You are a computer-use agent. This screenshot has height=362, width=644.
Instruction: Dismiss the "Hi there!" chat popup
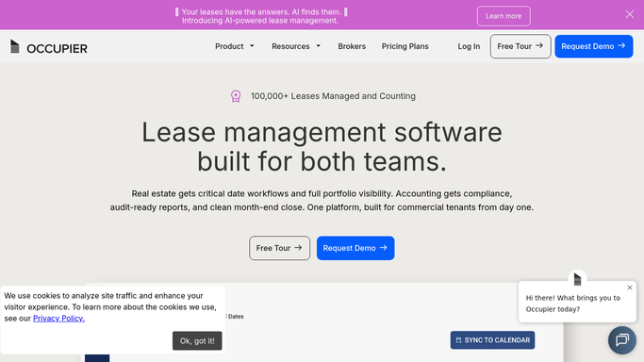630,288
